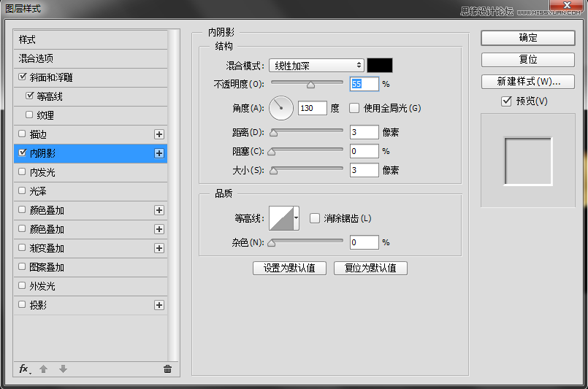Click the 阻塞 percent value field
Screen dimensions: 588x389
click(364, 151)
